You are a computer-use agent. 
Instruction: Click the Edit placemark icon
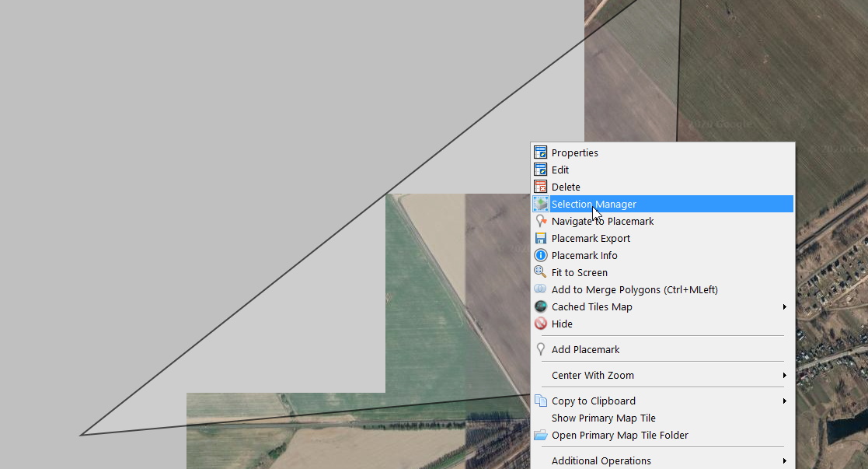pos(541,170)
